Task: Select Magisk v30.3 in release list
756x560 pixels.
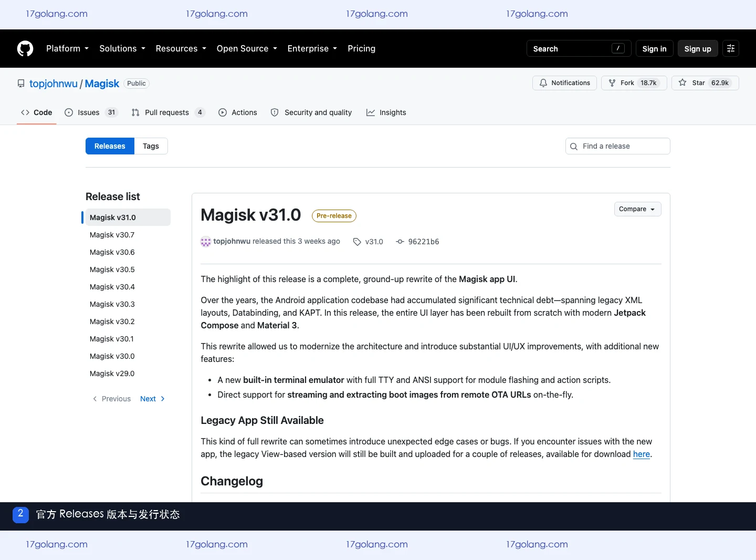Action: [128, 304]
